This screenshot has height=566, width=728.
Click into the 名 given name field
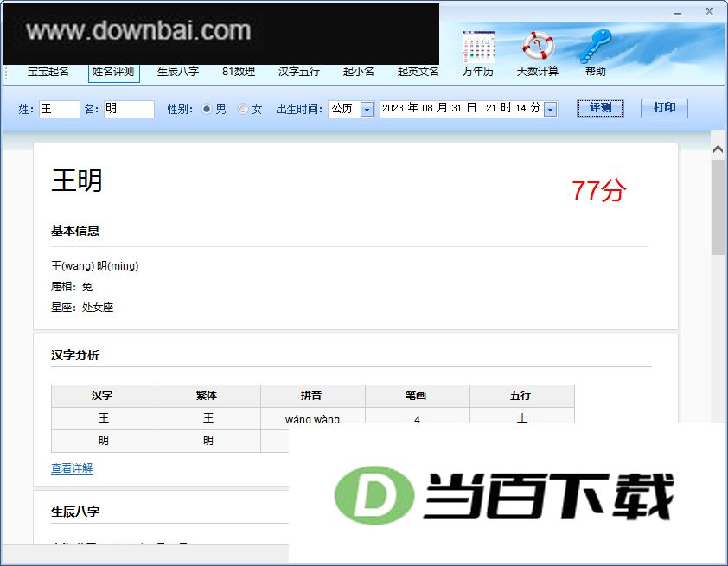pos(129,109)
